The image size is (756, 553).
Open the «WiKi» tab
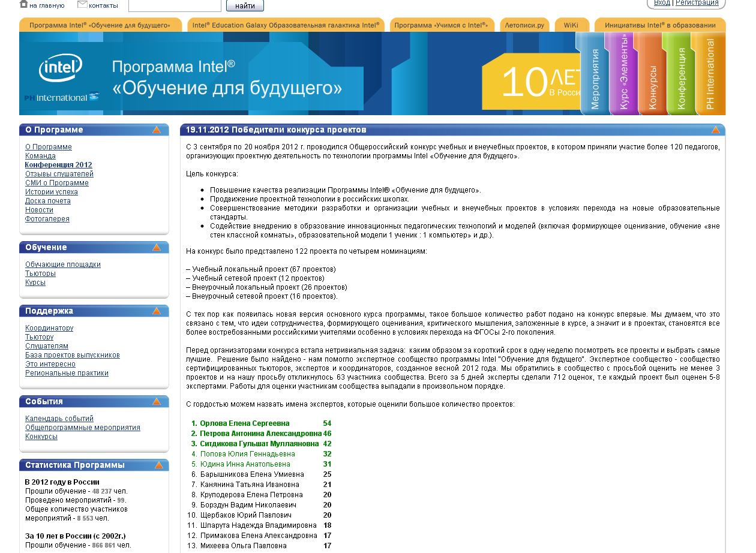(571, 25)
